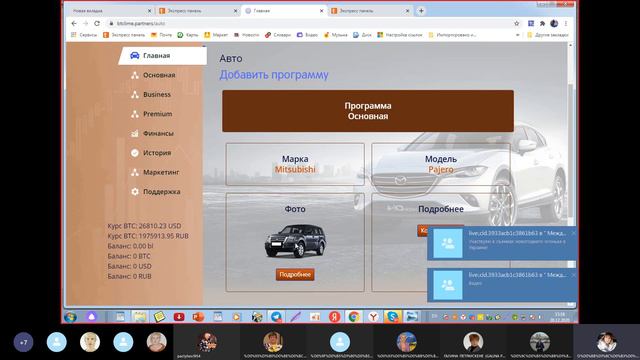Open the Новости bookmark

point(246,35)
